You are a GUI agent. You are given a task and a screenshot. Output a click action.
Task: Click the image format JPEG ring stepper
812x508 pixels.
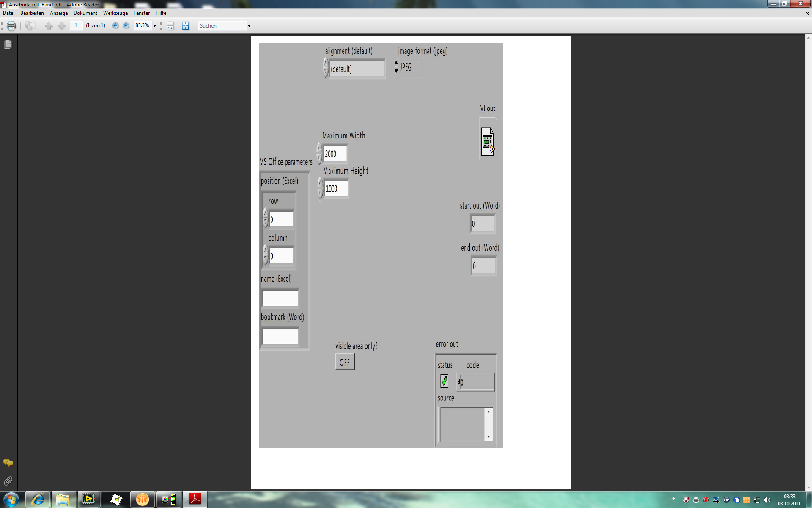[x=396, y=67]
